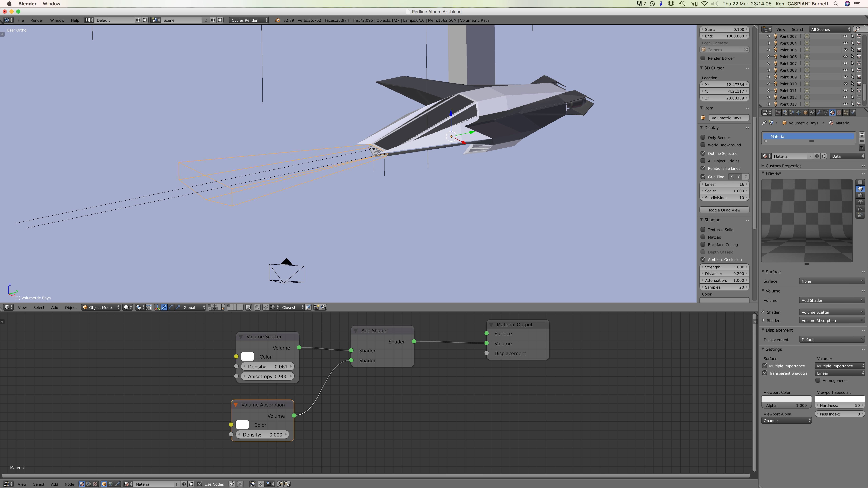This screenshot has height=488, width=868.
Task: Click the Anisotropy 0.900 field
Action: [268, 377]
